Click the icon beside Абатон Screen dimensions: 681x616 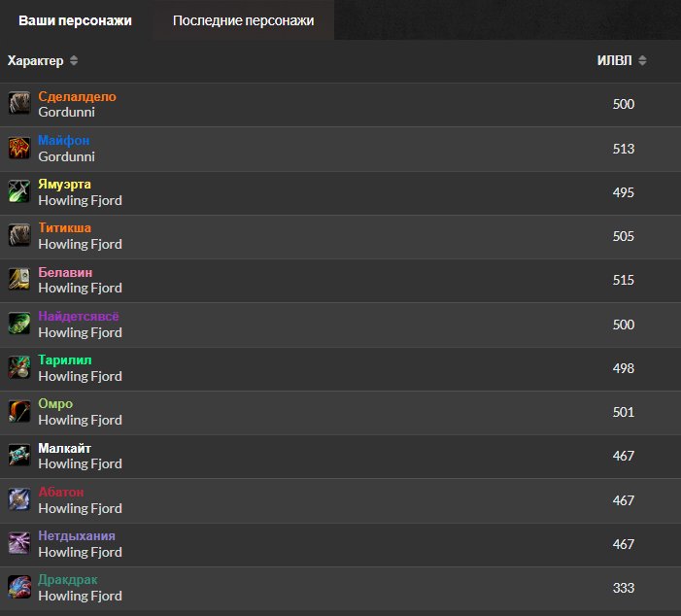click(19, 499)
